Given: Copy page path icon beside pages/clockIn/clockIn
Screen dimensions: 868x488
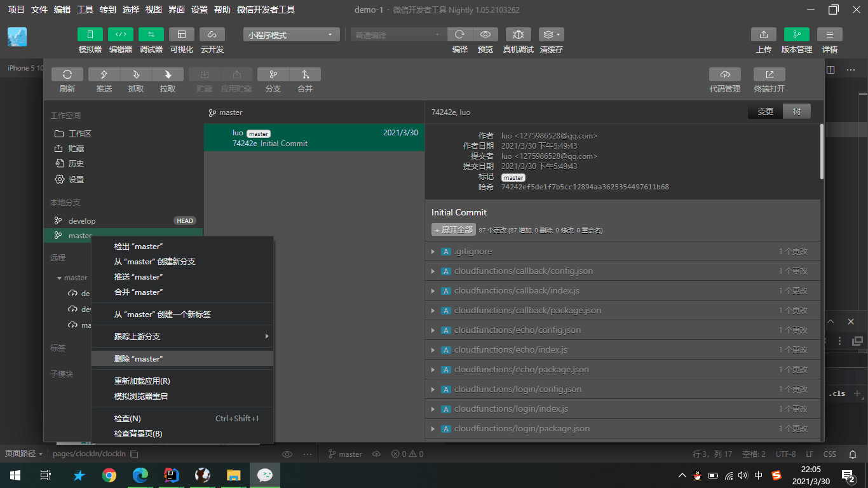Looking at the screenshot, I should coord(134,454).
